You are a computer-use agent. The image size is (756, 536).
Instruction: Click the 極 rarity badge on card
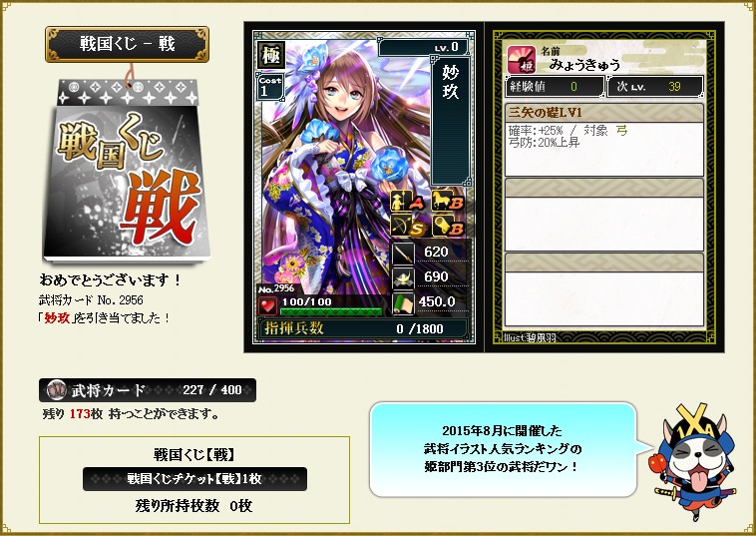click(270, 55)
